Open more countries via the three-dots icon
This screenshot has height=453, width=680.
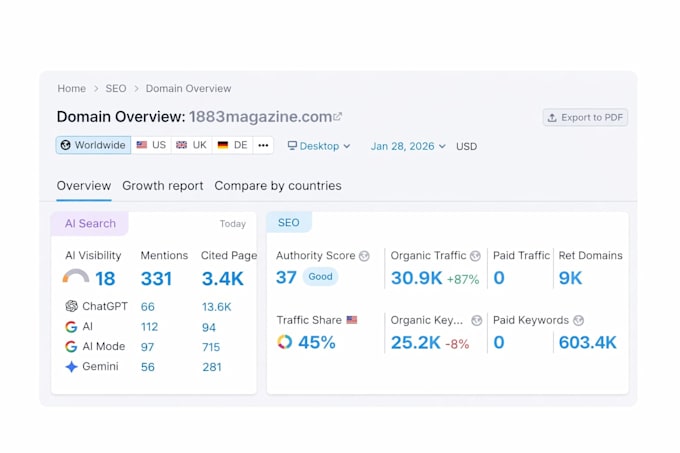point(263,145)
